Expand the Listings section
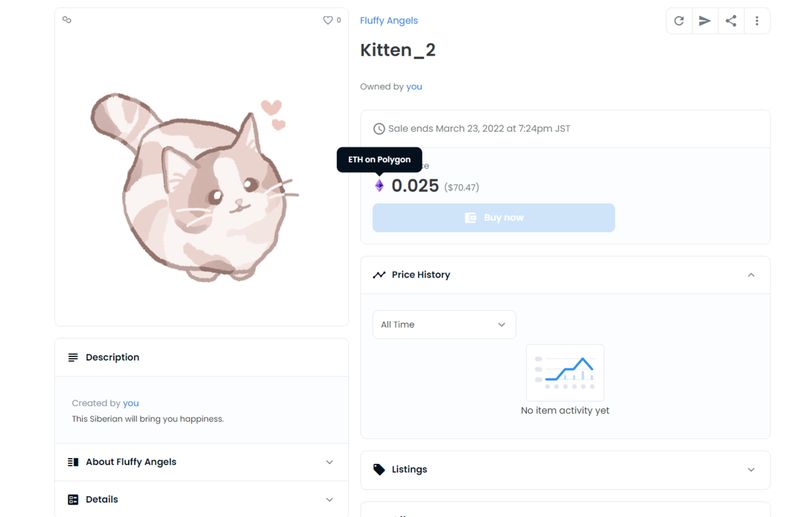This screenshot has width=800, height=517. [751, 469]
